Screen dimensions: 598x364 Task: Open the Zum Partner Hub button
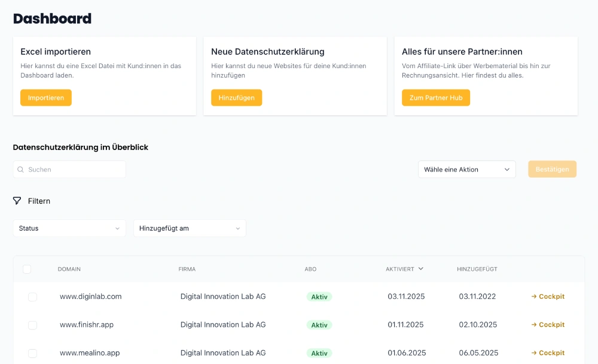[435, 98]
